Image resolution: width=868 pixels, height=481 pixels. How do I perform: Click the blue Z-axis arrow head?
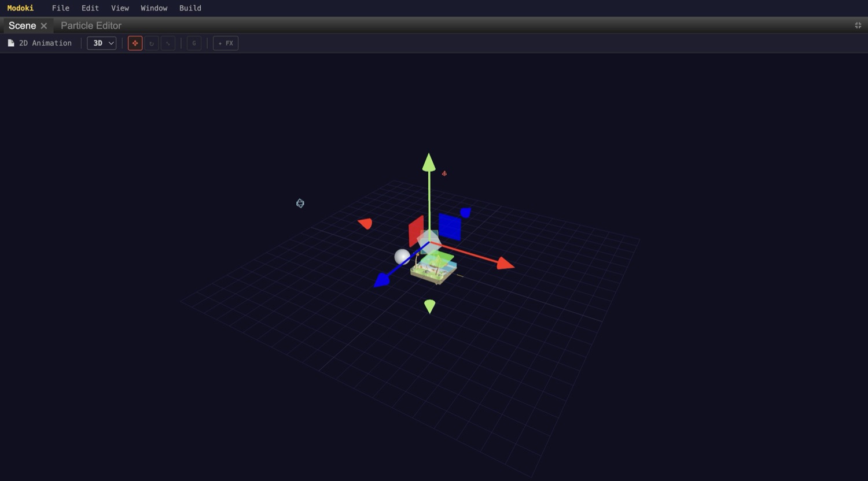click(x=381, y=281)
